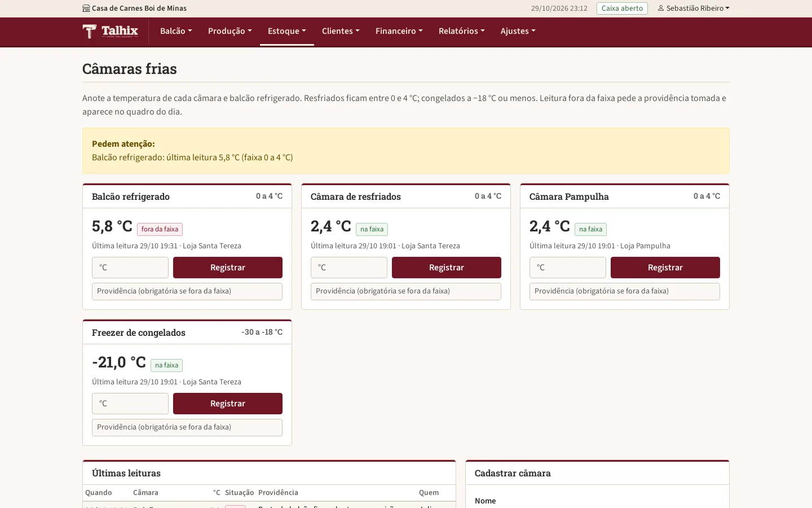This screenshot has height=508, width=812.
Task: Click the Cadastrar câmara panel heading
Action: pyautogui.click(x=513, y=473)
